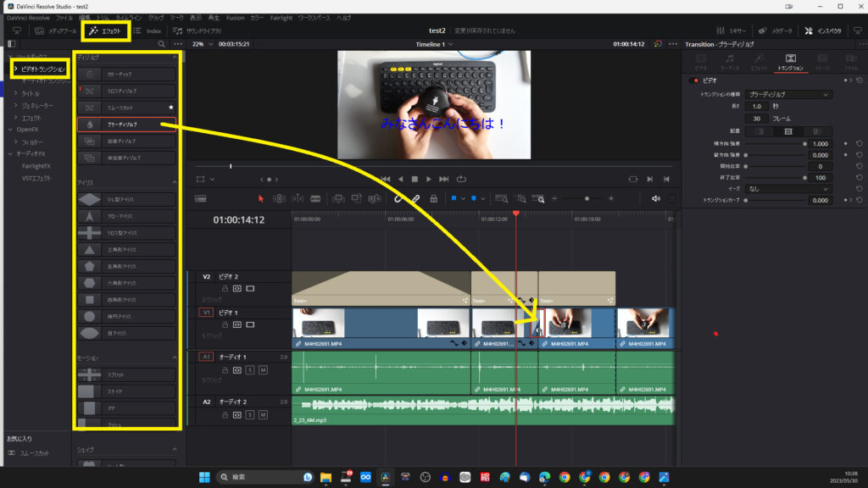868x488 pixels.
Task: Open the Mixer panel
Action: [732, 31]
